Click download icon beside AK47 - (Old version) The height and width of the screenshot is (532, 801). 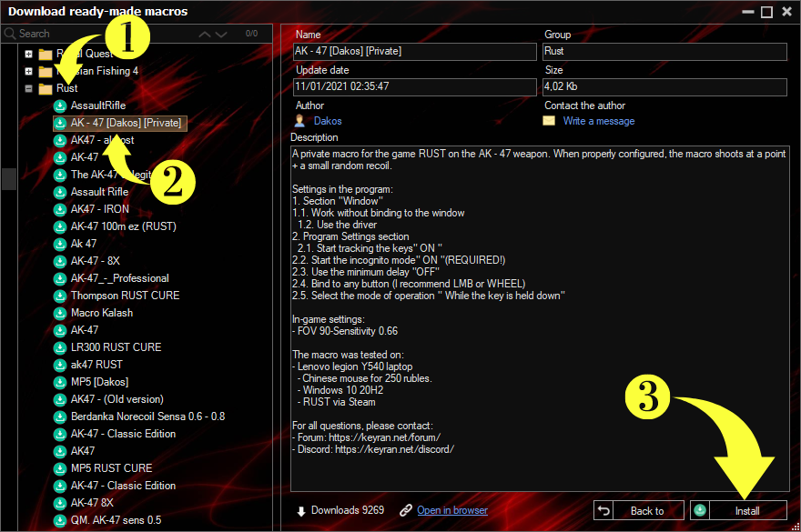tap(60, 400)
